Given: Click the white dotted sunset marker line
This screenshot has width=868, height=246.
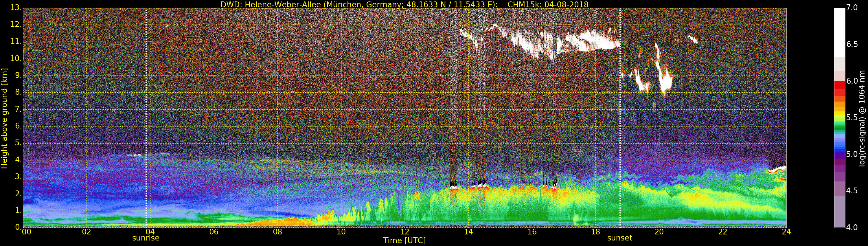Looking at the screenshot, I should coord(620,118).
